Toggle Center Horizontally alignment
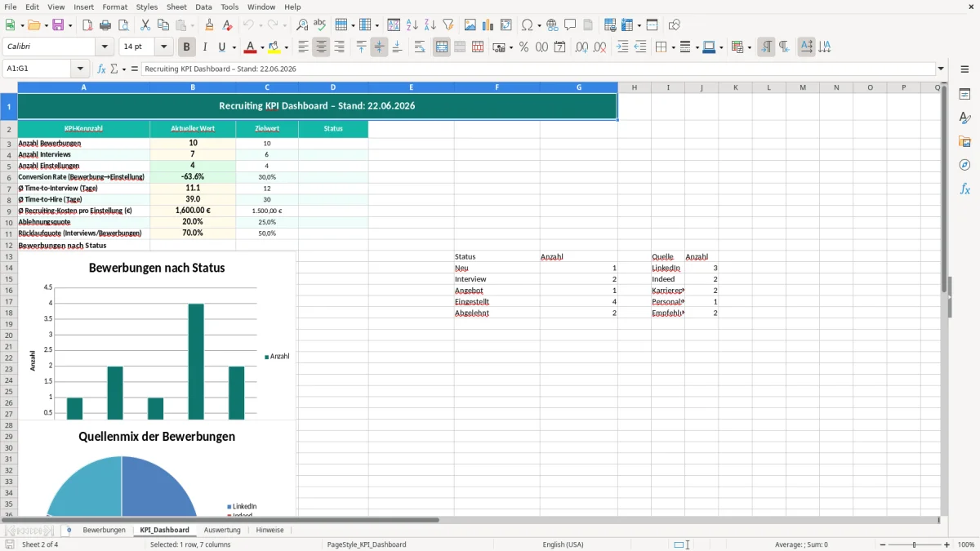This screenshot has width=980, height=551. point(321,47)
